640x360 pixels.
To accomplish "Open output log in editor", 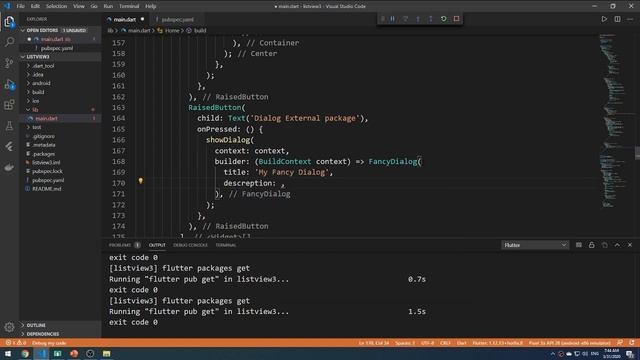I will tap(604, 245).
